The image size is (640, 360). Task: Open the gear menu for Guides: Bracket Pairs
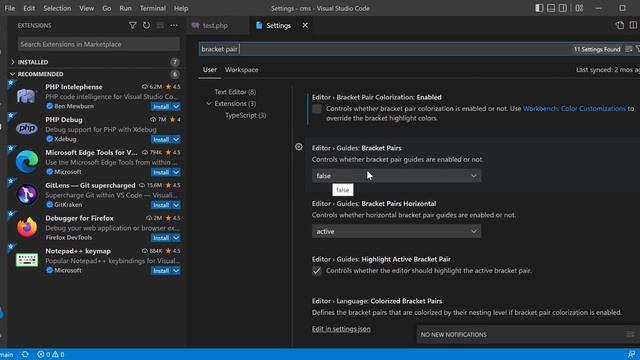(299, 147)
